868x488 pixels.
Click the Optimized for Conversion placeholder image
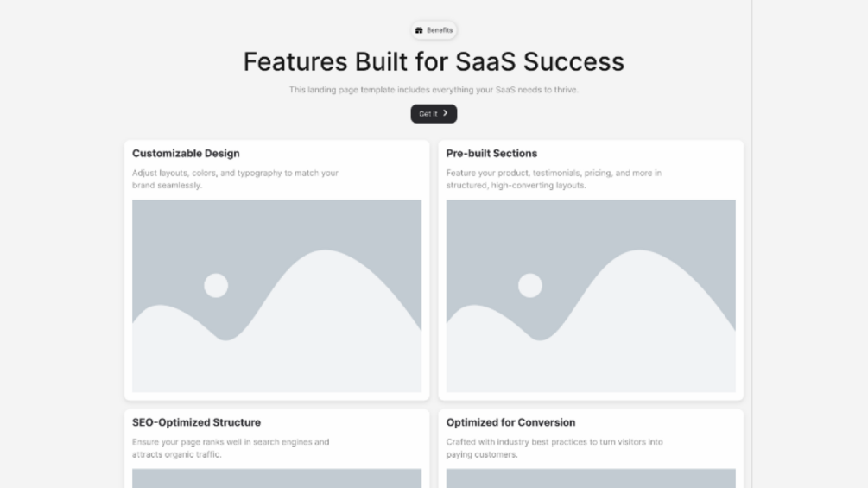(x=591, y=478)
